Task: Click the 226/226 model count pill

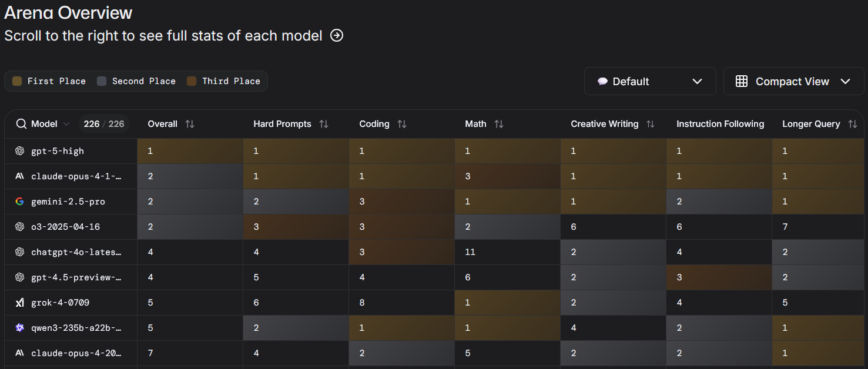Action: 103,124
